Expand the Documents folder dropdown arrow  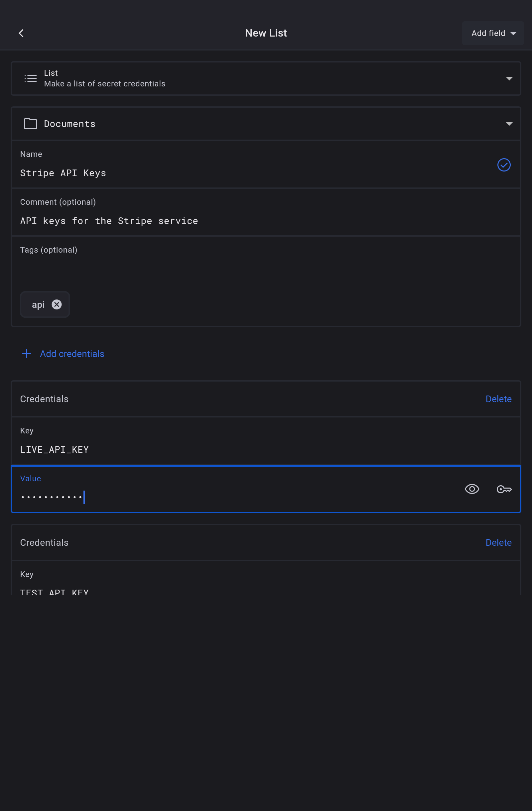pos(509,124)
